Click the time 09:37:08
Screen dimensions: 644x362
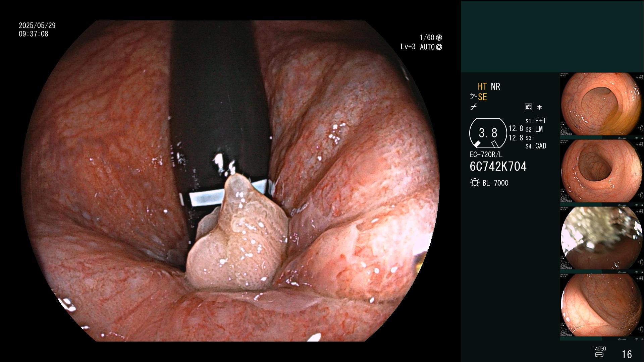(x=34, y=34)
